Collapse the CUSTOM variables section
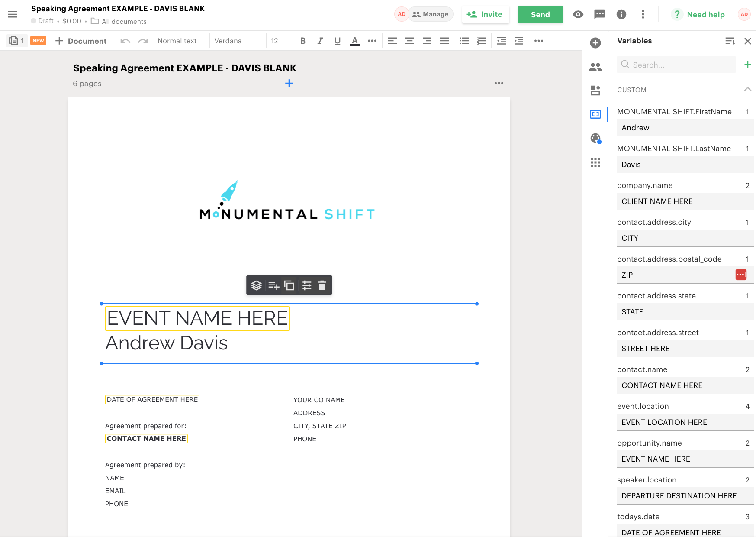Screen dimensions: 756x537 pos(748,89)
